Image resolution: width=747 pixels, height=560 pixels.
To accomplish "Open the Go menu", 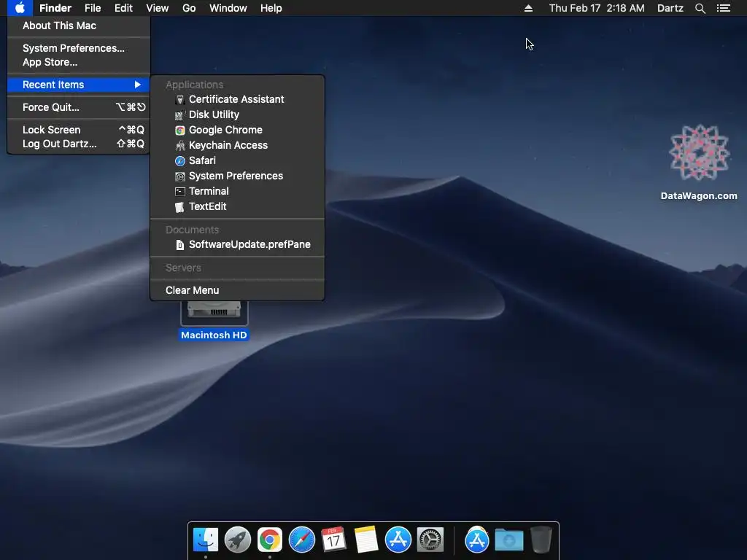I will [x=189, y=8].
